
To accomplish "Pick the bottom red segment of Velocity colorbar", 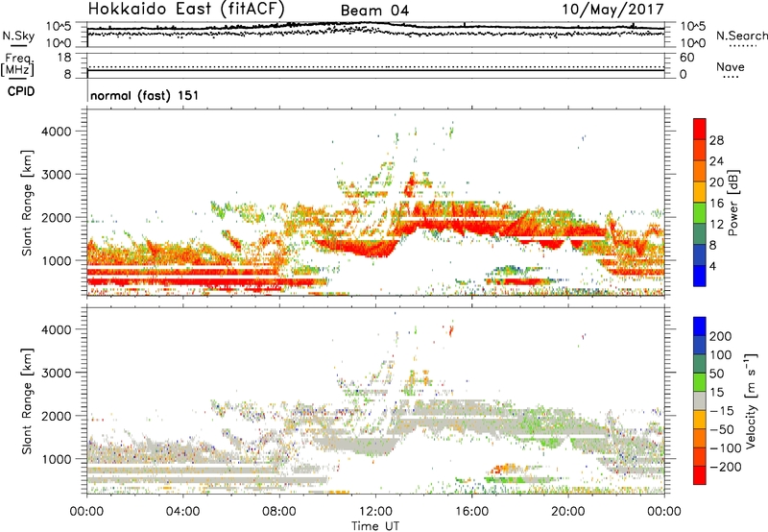I will 700,475.
